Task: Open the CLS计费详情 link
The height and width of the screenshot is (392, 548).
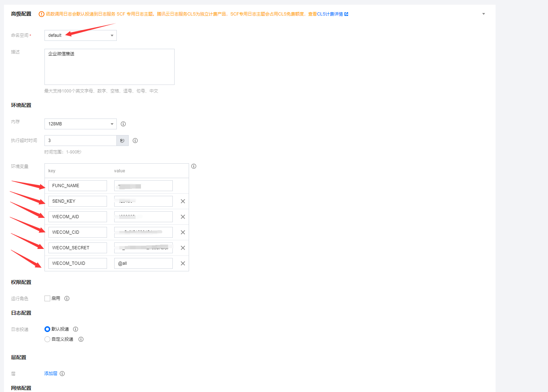Action: 330,14
